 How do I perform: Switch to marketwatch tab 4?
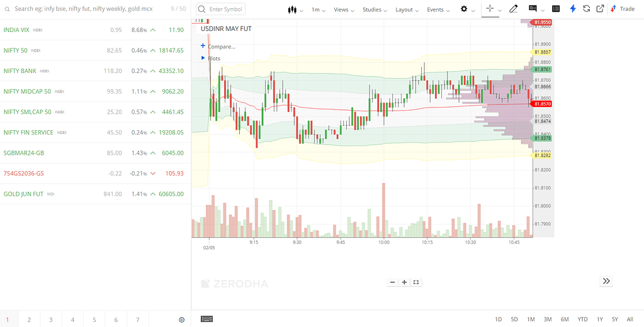72,320
